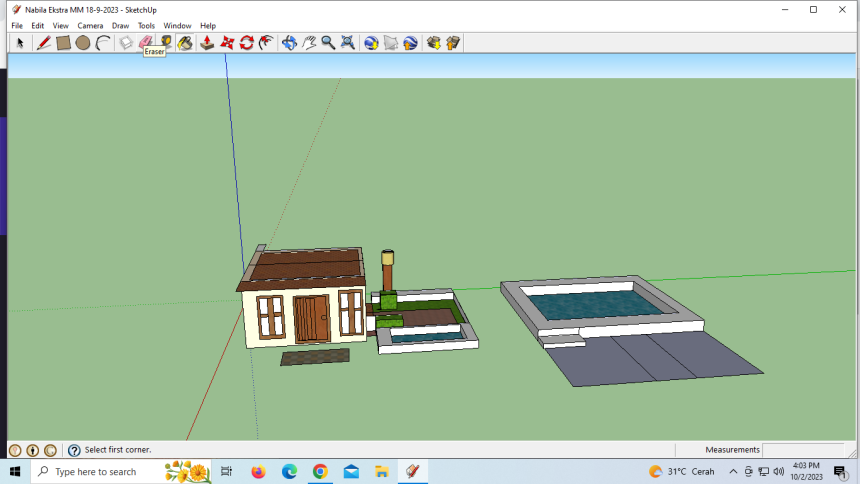The height and width of the screenshot is (484, 860).
Task: Open the Window menu
Action: click(x=177, y=26)
